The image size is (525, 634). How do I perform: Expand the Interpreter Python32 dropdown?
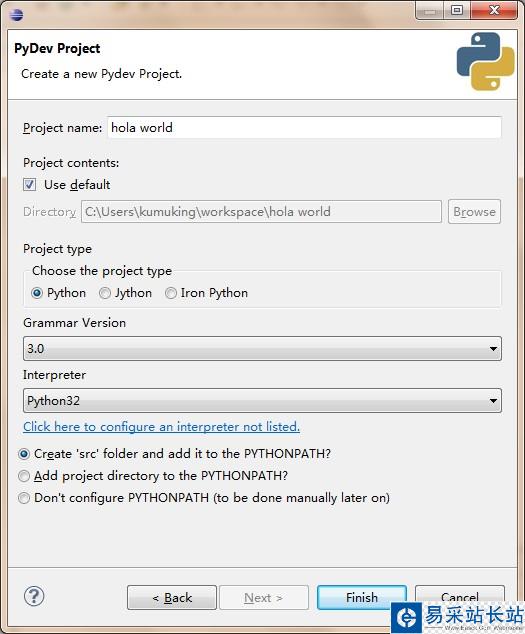[x=262, y=401]
